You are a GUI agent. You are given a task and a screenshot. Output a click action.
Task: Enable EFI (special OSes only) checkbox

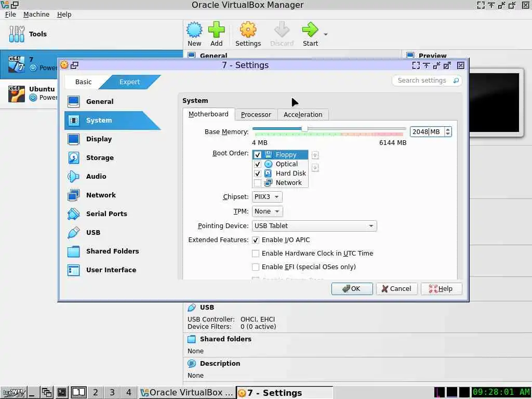coord(256,267)
